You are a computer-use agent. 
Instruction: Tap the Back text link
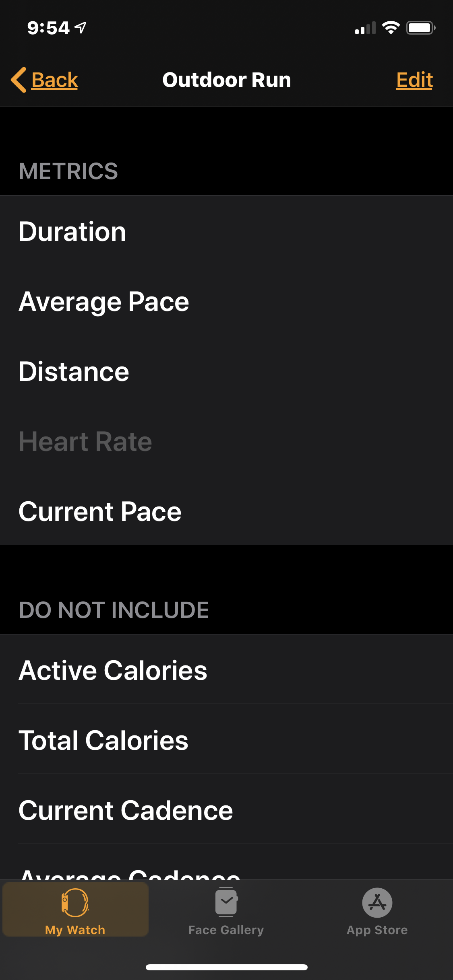point(55,80)
